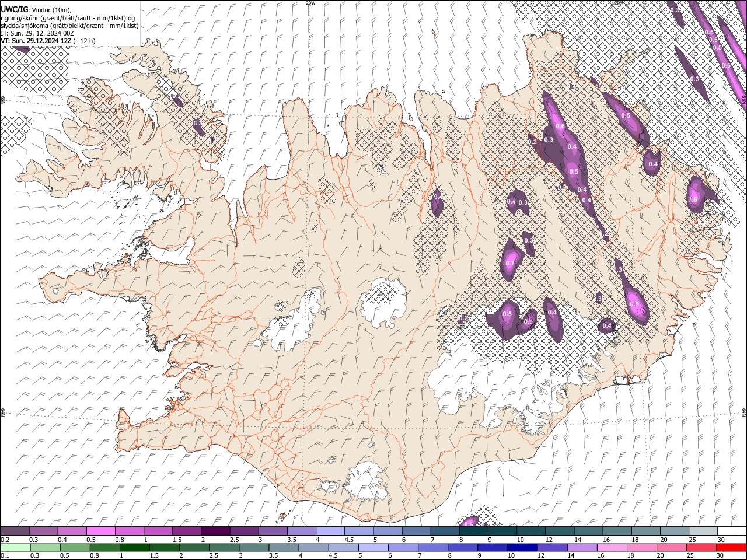Select the darkest purple top-row swatch labeled 2

click(x=215, y=531)
